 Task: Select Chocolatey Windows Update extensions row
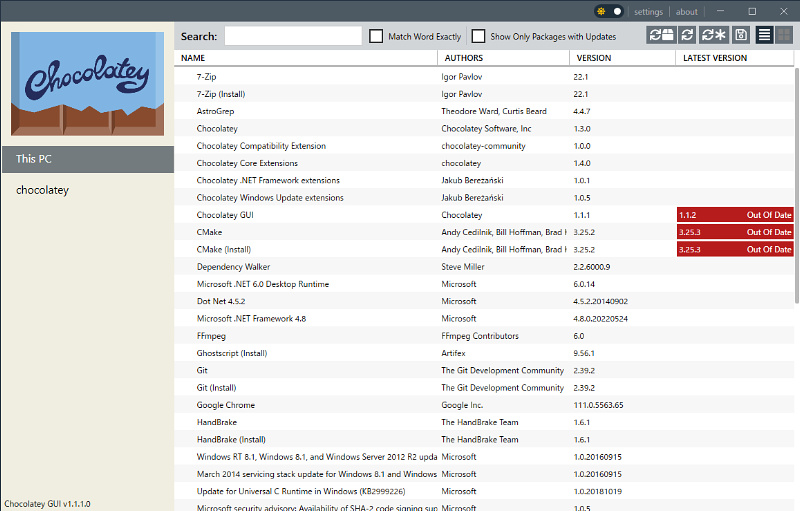click(x=484, y=197)
